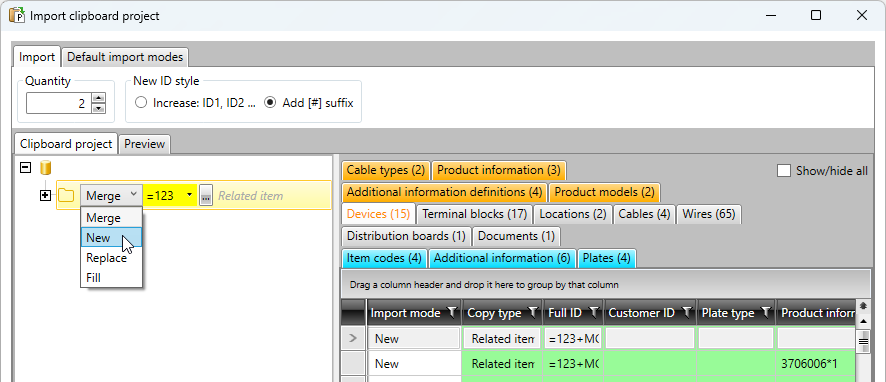Expand the folder node with plus box

(x=45, y=196)
